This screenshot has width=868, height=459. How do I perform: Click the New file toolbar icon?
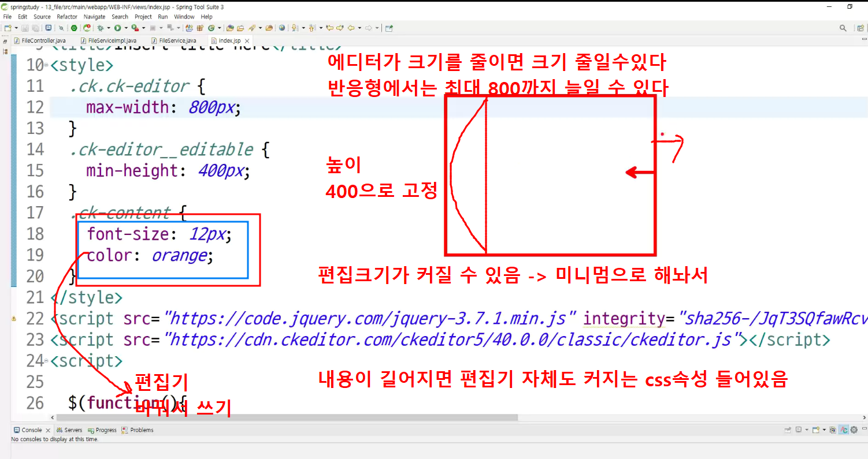click(x=8, y=28)
